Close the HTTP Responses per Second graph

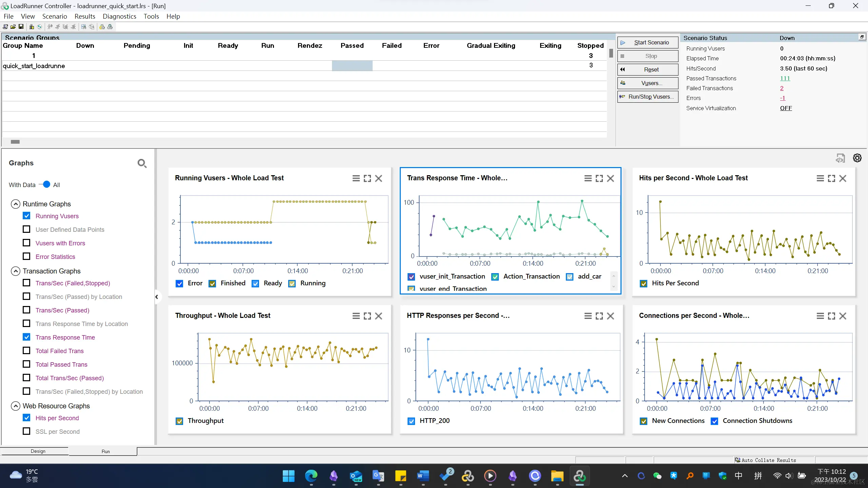[x=611, y=316]
